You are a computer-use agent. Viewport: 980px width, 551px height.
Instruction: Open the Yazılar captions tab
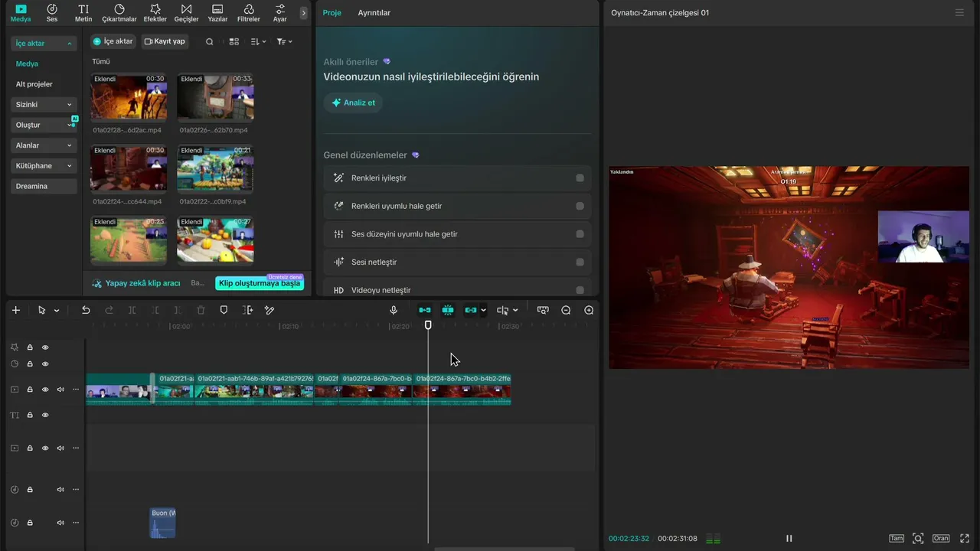(x=217, y=12)
